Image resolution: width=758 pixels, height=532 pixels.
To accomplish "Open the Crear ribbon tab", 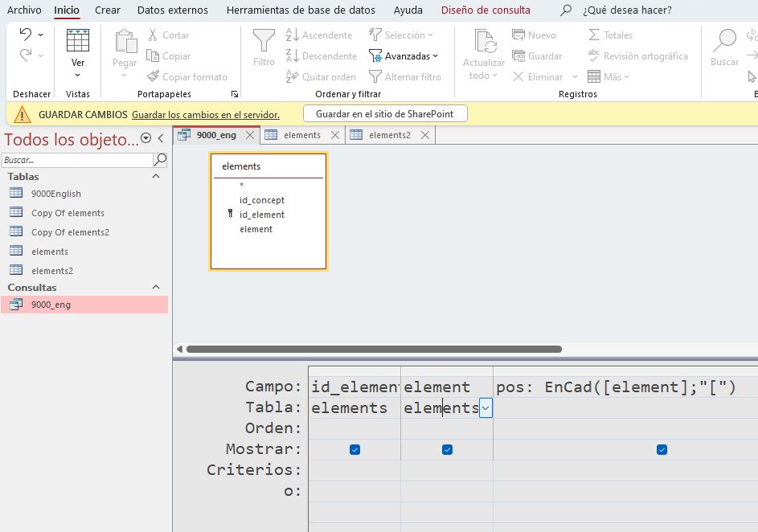I will (108, 10).
